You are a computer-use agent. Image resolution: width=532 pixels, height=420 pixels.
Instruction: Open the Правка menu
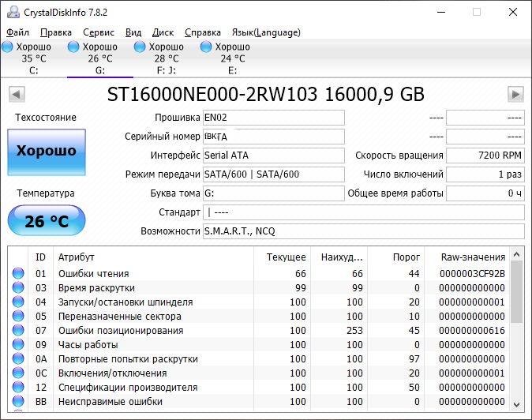pos(56,32)
